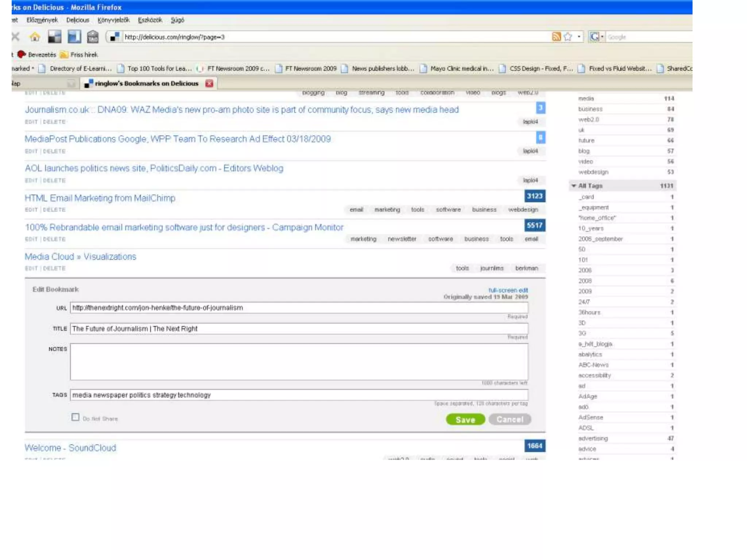This screenshot has height=560, width=747.
Task: Toggle the Do Not Share checkbox
Action: (75, 417)
